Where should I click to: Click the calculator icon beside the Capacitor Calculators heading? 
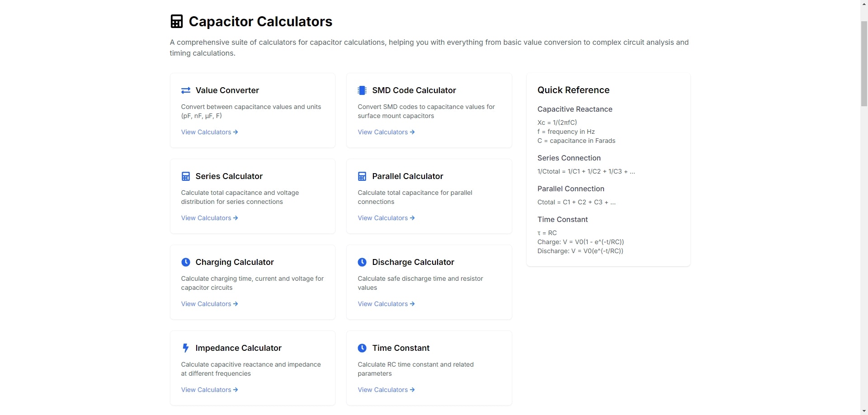coord(176,21)
